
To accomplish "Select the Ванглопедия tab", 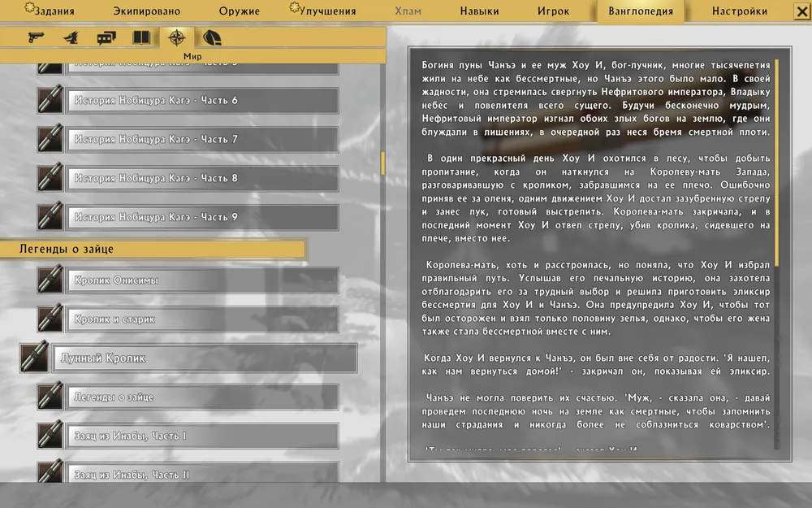I will (x=641, y=11).
